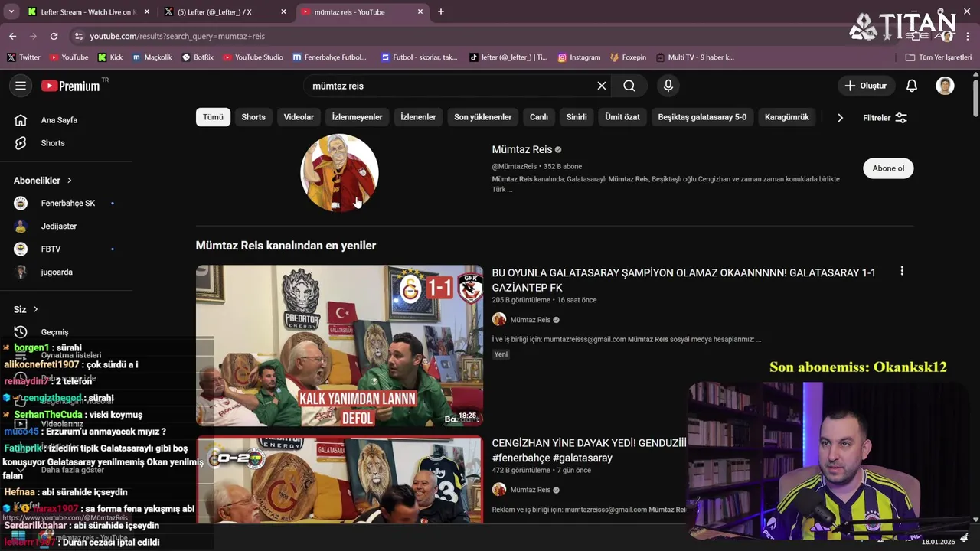Click the Oluştur create button
This screenshot has width=980, height=551.
coord(866,86)
